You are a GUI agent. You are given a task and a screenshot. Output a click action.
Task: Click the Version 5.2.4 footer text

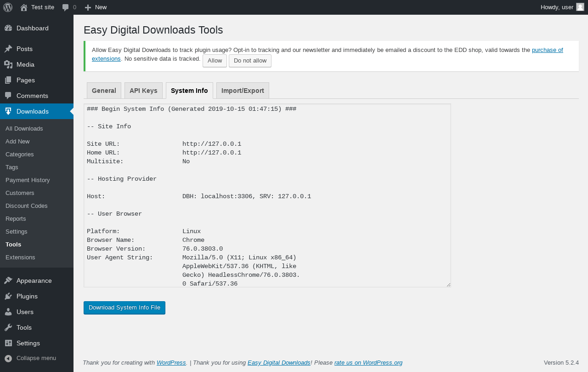pos(561,362)
